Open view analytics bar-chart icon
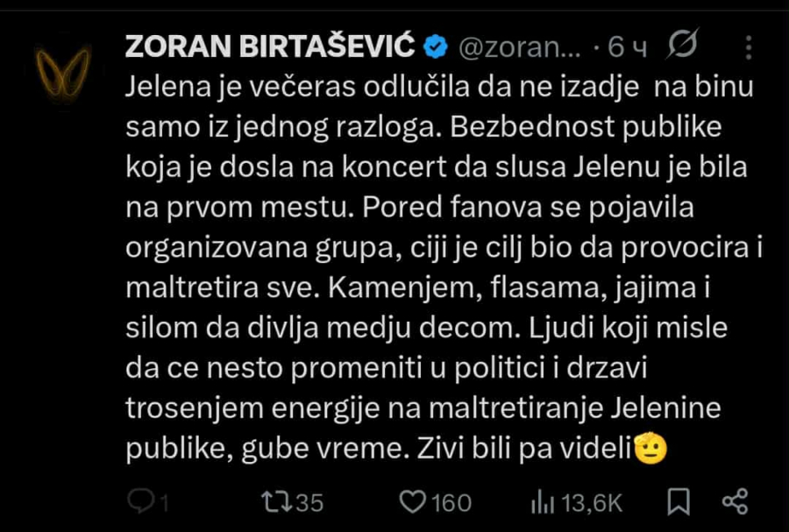 (540, 502)
